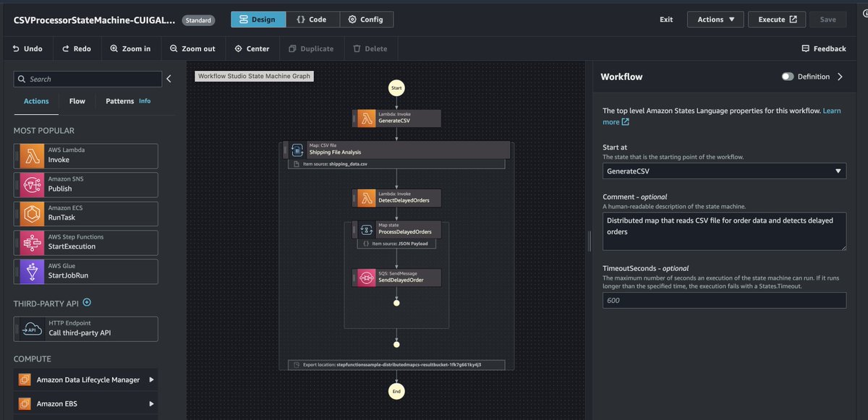Viewport: 868px width, 420px height.
Task: Select the Flow tab
Action: click(77, 101)
